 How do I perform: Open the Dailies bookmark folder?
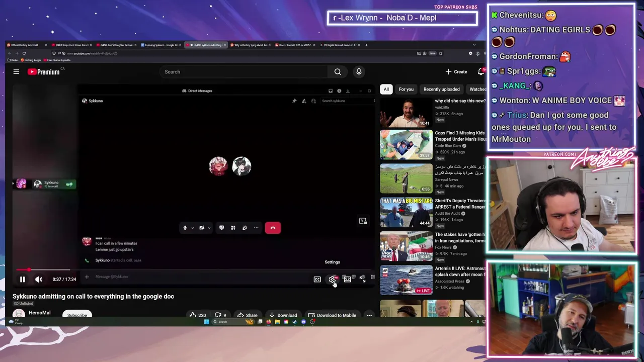[13, 60]
